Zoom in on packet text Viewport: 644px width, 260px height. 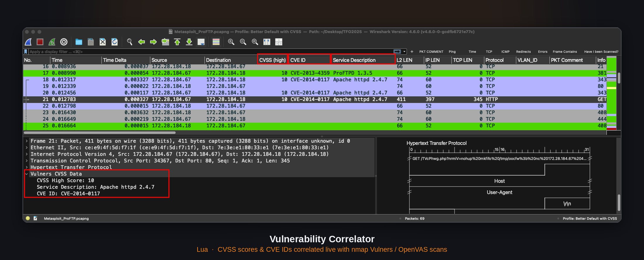[231, 42]
